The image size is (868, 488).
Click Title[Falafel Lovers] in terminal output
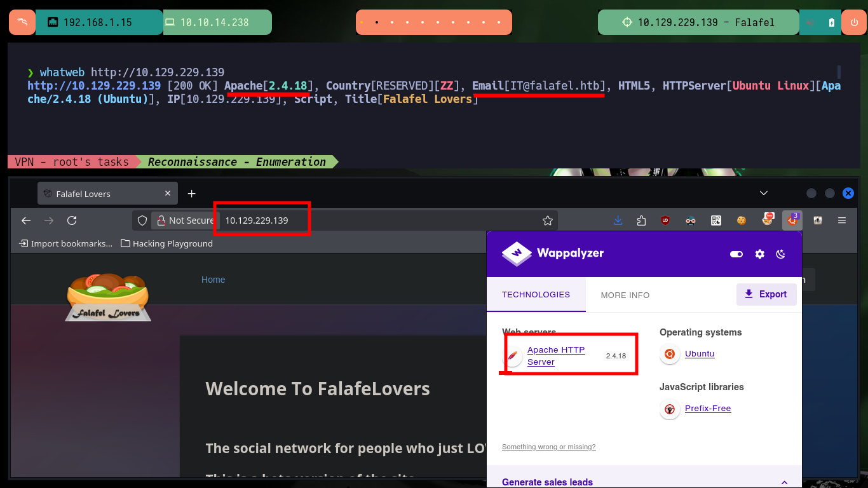[x=411, y=99]
